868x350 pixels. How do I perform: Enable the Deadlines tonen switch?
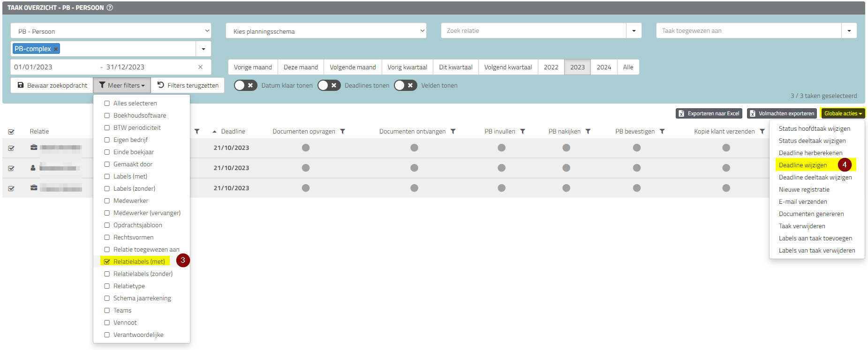pyautogui.click(x=329, y=85)
